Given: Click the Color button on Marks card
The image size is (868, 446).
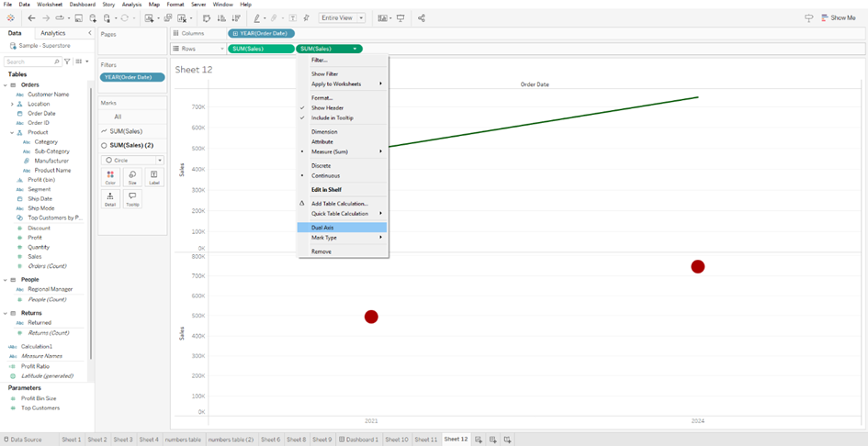Looking at the screenshot, I should [110, 178].
